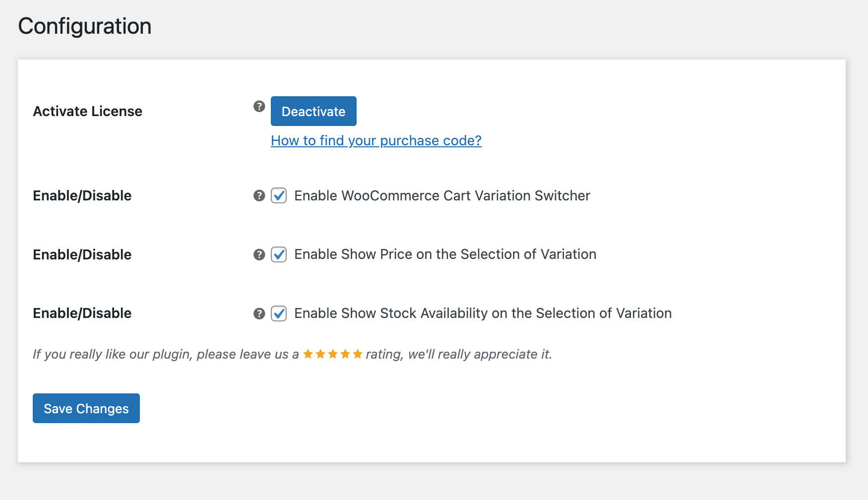
Task: Click the fourth star in the rating row
Action: click(x=345, y=354)
